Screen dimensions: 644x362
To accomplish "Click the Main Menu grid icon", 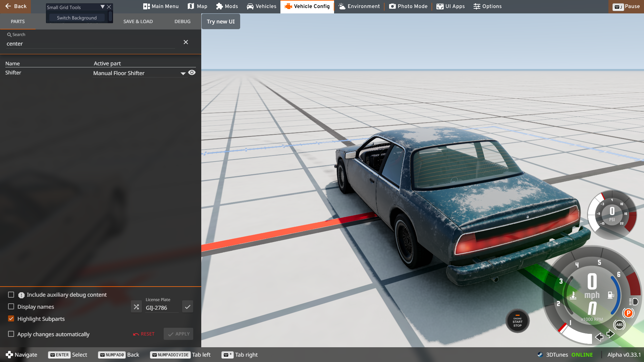I will (x=146, y=6).
